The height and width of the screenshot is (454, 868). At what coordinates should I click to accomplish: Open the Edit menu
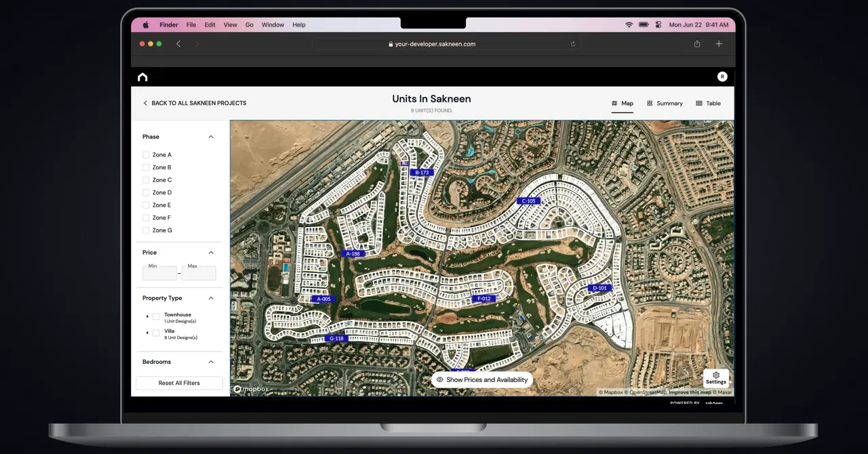pos(210,24)
